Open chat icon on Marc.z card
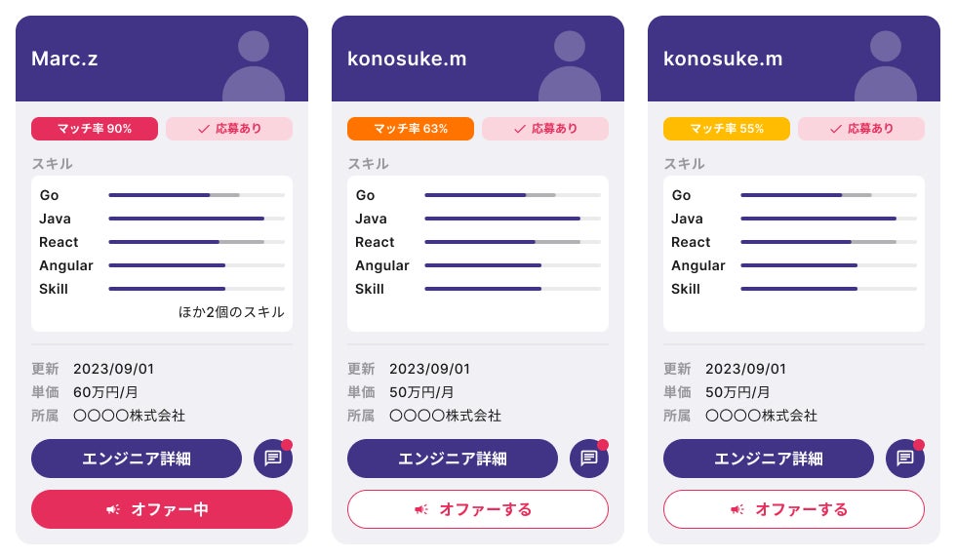This screenshot has width=956, height=560. [273, 459]
